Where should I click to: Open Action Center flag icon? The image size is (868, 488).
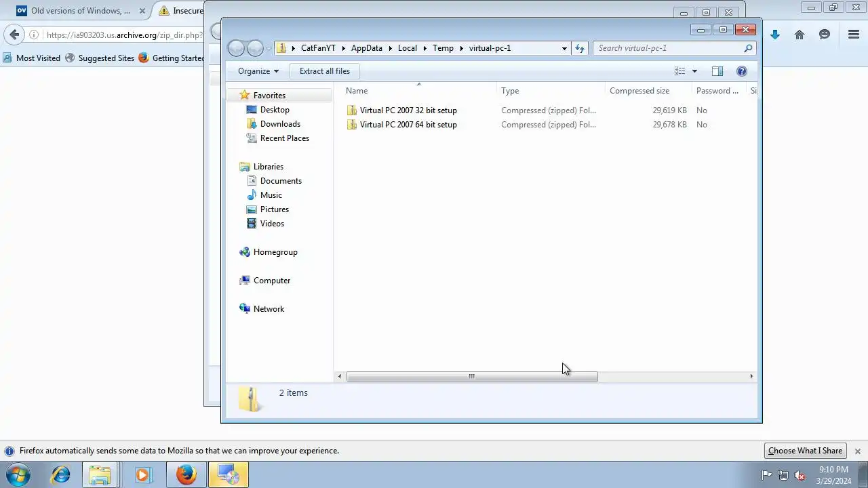(x=766, y=475)
